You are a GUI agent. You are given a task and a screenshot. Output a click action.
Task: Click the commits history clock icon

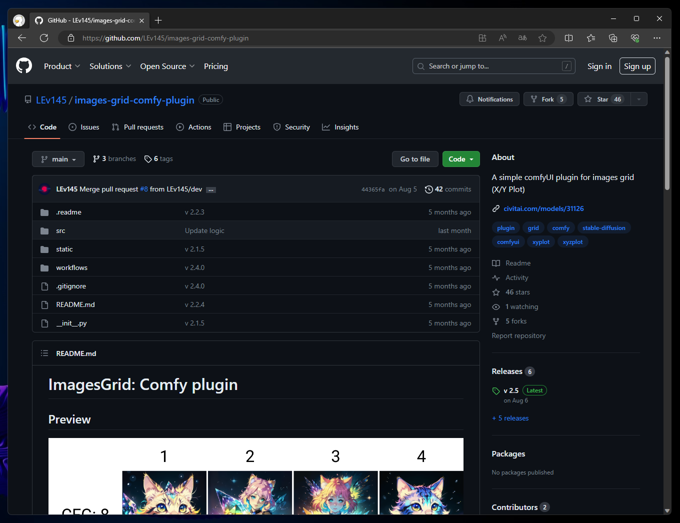click(428, 189)
